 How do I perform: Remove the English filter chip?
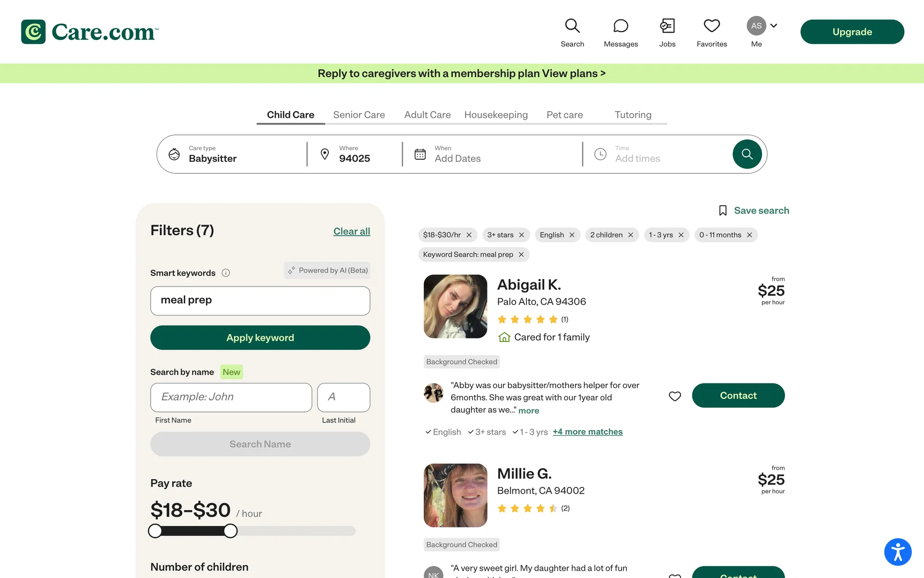[572, 235]
